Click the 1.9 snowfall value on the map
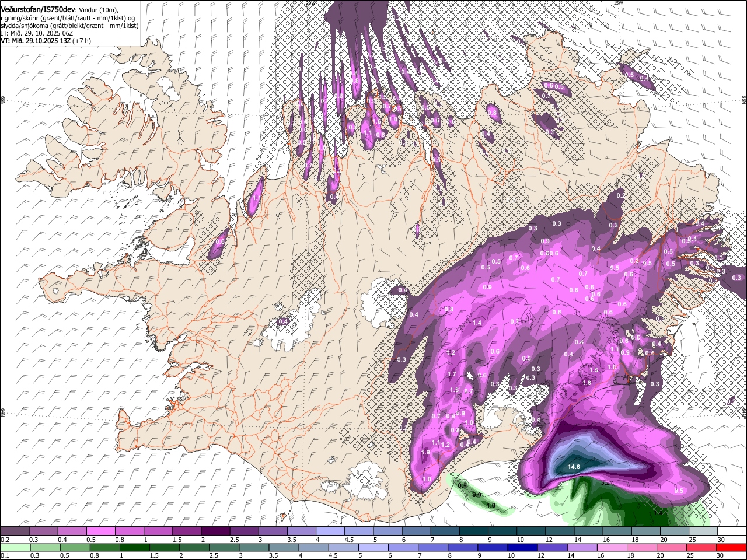Viewport: 747px width, 560px height. [x=425, y=452]
